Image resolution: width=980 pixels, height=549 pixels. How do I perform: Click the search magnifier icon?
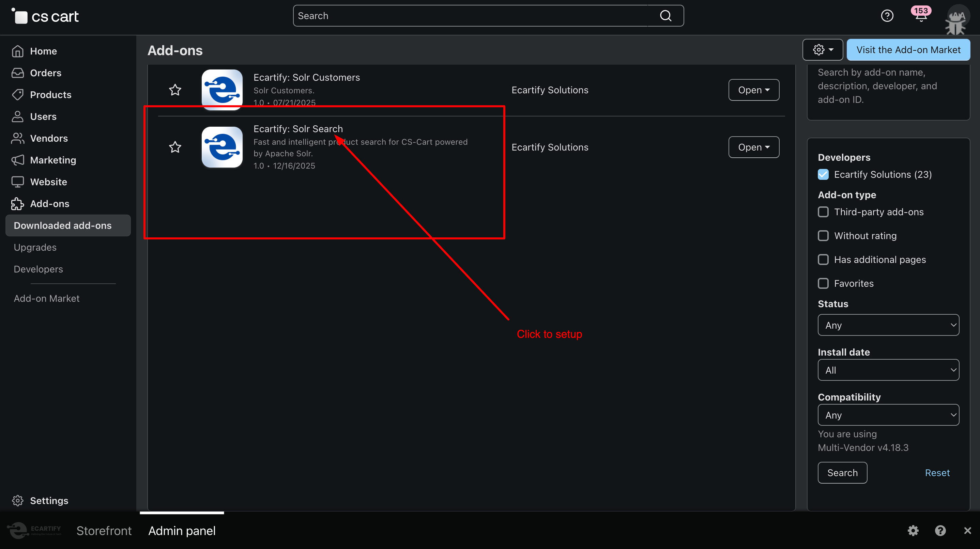665,16
